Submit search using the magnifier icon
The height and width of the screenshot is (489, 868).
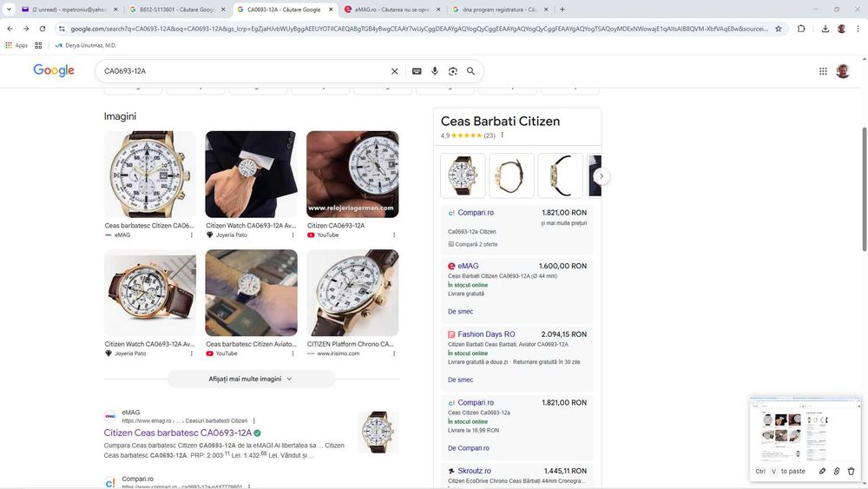point(470,71)
